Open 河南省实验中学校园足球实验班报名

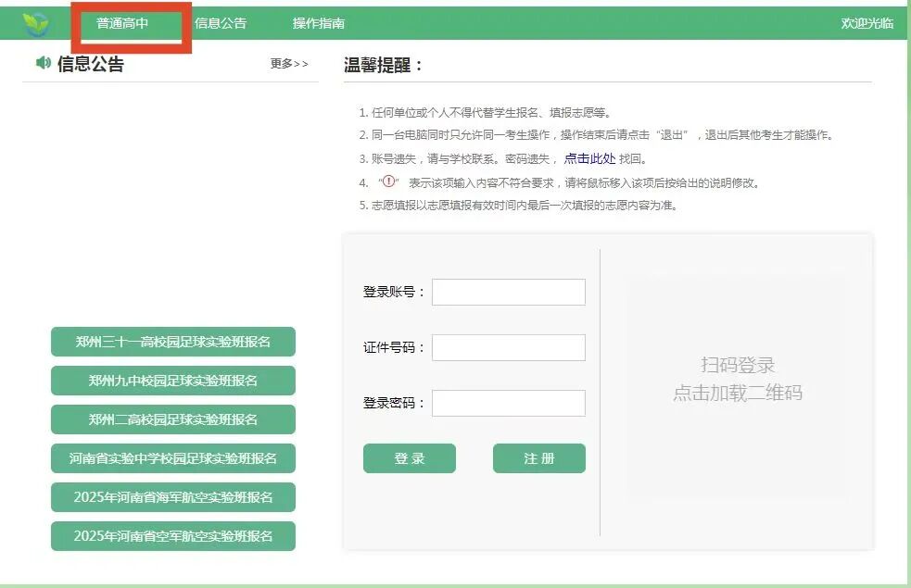click(x=173, y=458)
